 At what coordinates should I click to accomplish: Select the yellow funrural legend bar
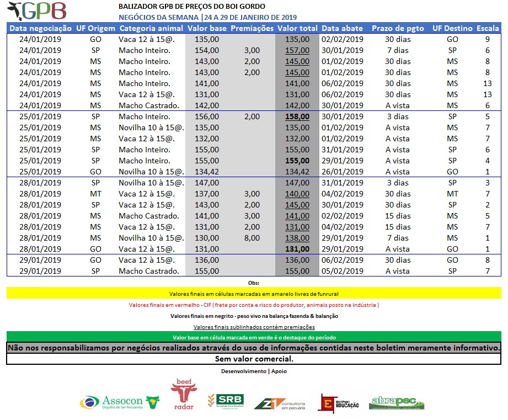(x=254, y=294)
